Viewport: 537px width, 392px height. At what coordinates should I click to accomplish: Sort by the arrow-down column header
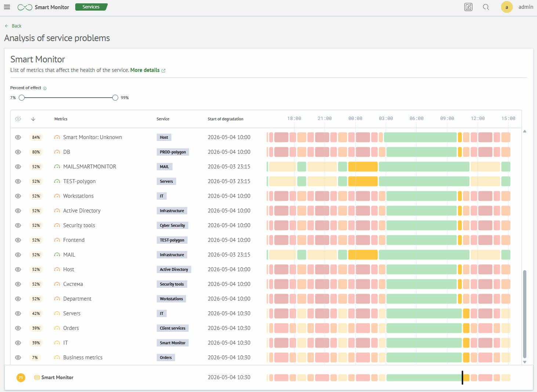coord(33,119)
